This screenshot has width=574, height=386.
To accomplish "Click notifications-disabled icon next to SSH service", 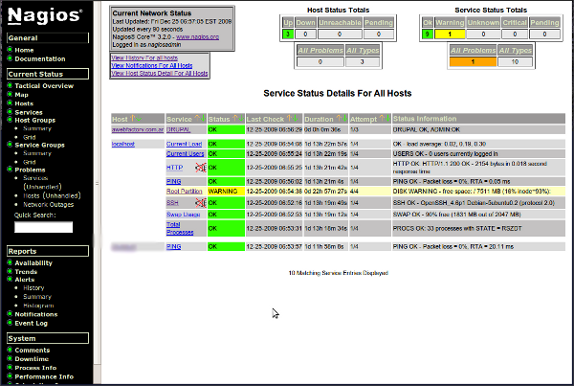I will 201,203.
